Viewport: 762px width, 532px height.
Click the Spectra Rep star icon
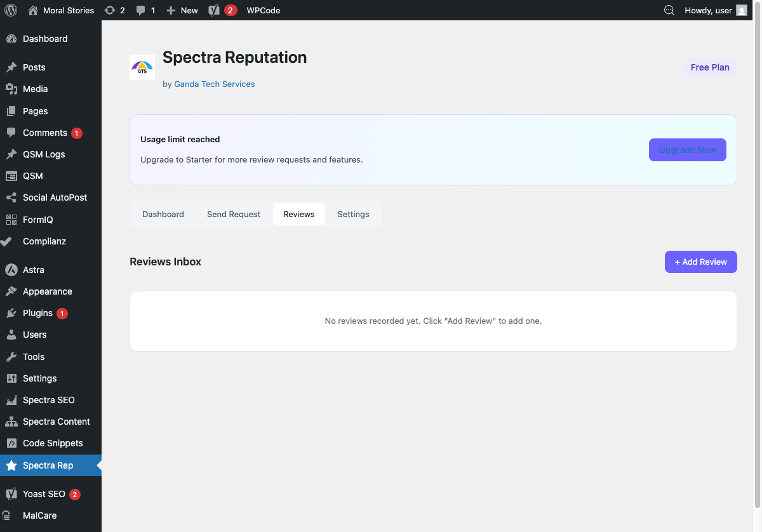[x=11, y=465]
